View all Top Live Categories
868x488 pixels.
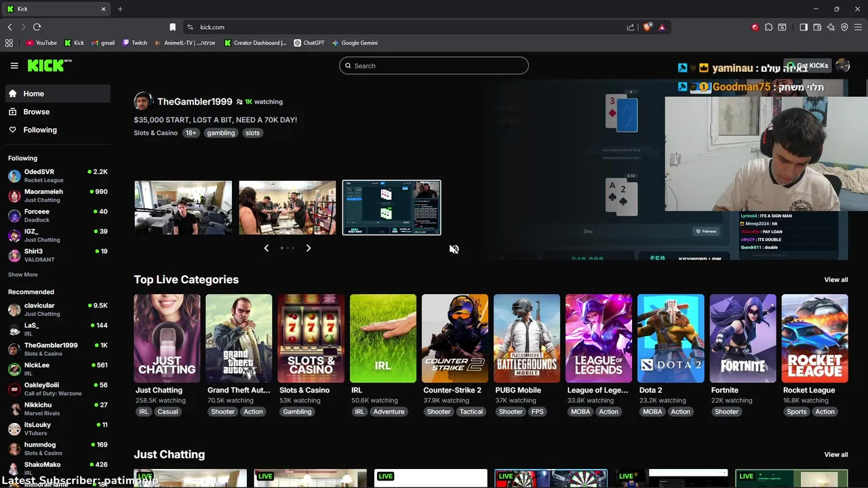pos(835,280)
